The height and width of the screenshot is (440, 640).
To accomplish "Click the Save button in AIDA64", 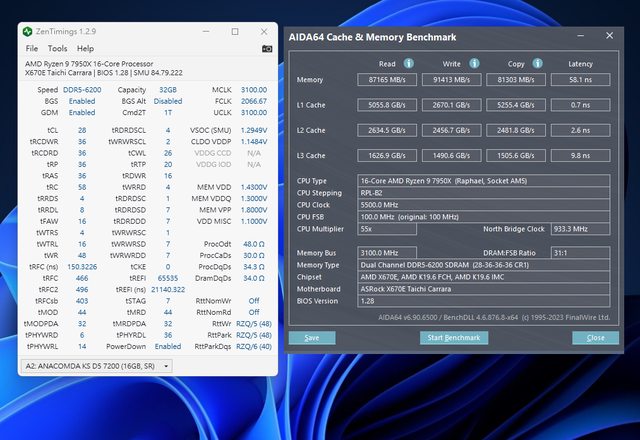I will 312,338.
